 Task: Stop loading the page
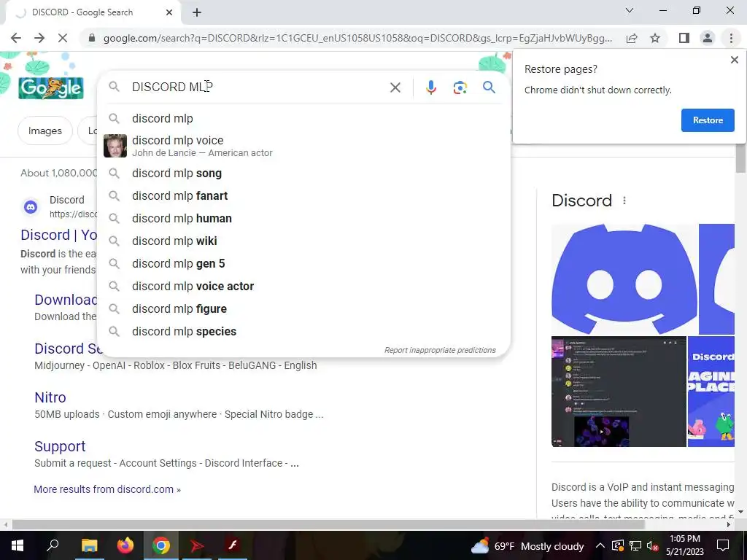pyautogui.click(x=63, y=38)
